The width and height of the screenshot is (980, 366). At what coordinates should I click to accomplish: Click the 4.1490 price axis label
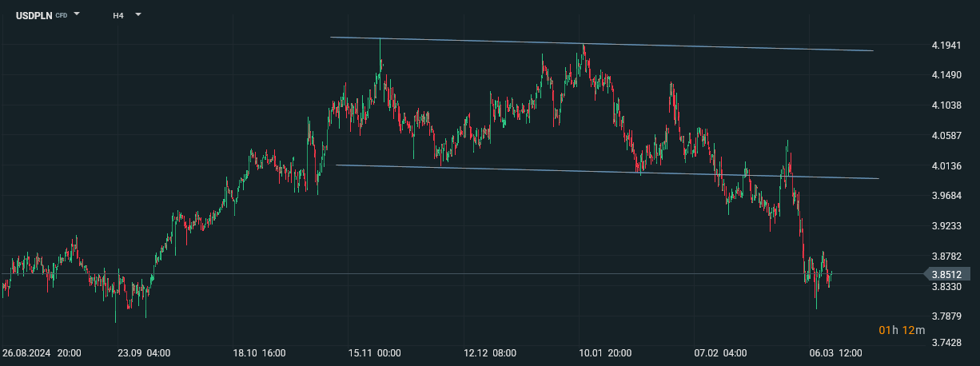[x=946, y=75]
